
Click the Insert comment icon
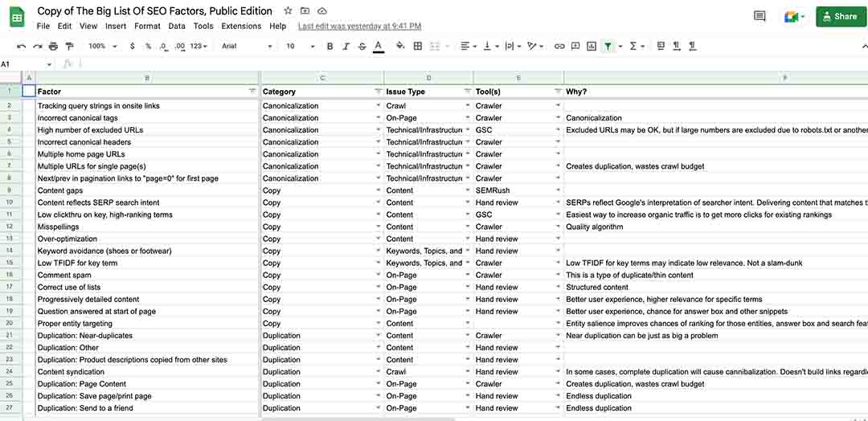[x=575, y=47]
